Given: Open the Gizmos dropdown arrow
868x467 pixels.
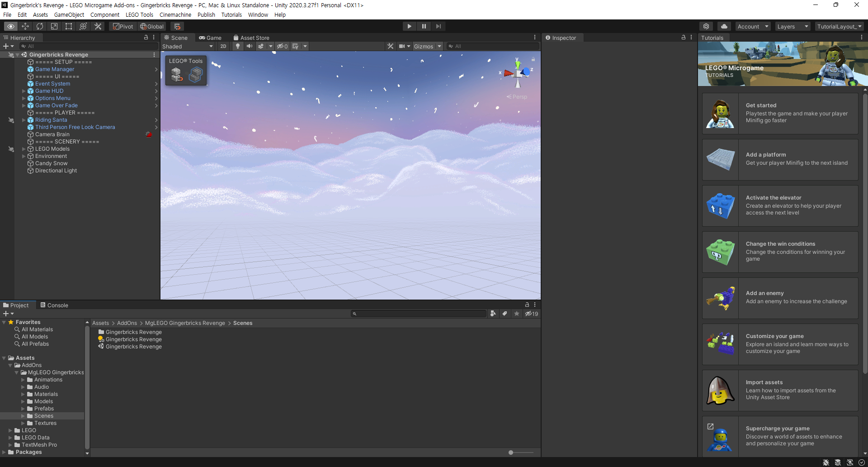Looking at the screenshot, I should click(x=439, y=46).
